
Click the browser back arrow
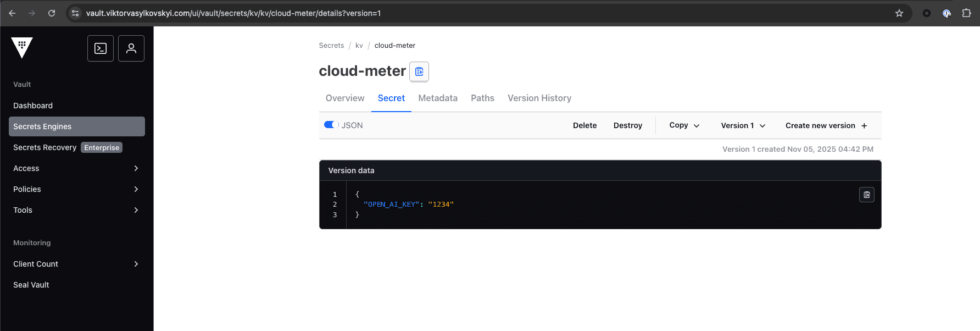pos(12,13)
